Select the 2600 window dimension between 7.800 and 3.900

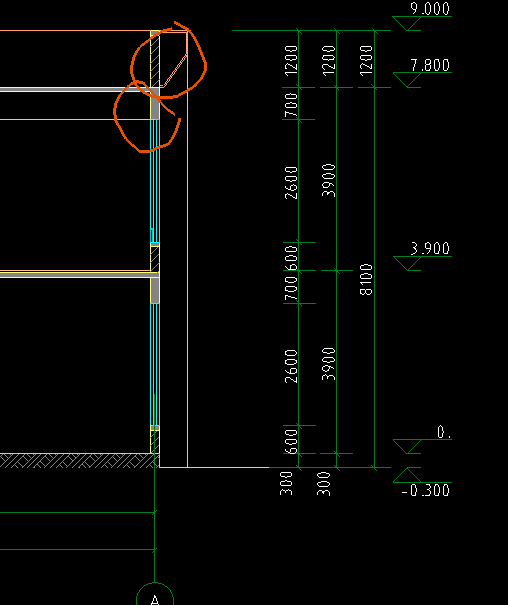coord(291,183)
